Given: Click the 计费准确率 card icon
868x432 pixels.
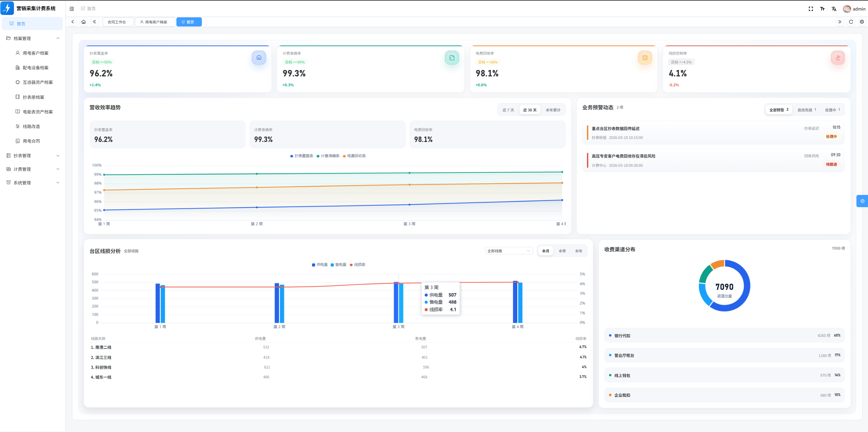Looking at the screenshot, I should coord(452,58).
